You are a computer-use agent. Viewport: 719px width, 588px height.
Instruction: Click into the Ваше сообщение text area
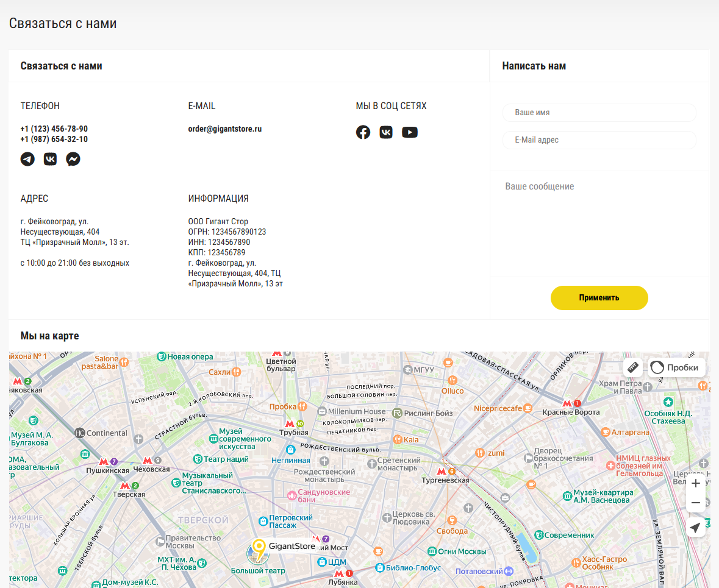coord(599,222)
